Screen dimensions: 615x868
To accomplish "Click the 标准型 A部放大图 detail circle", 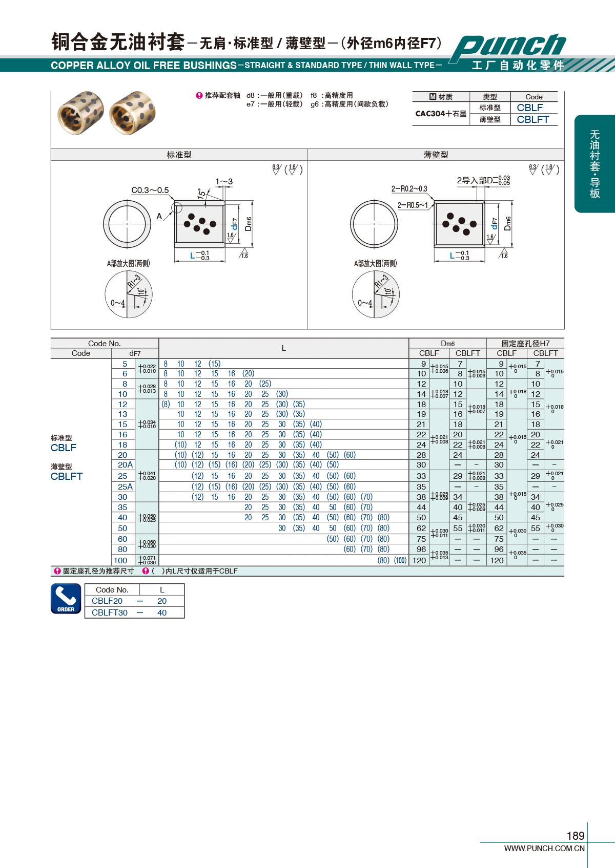I will pos(129,294).
